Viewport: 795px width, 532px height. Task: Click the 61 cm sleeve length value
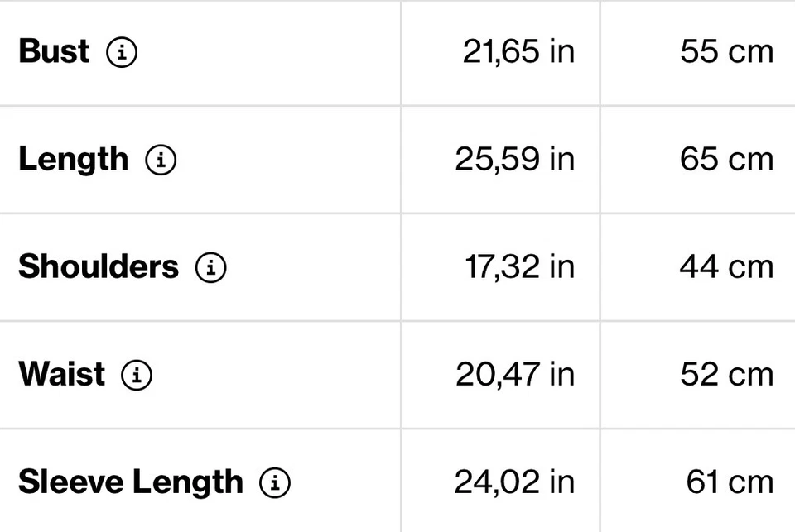pos(730,482)
